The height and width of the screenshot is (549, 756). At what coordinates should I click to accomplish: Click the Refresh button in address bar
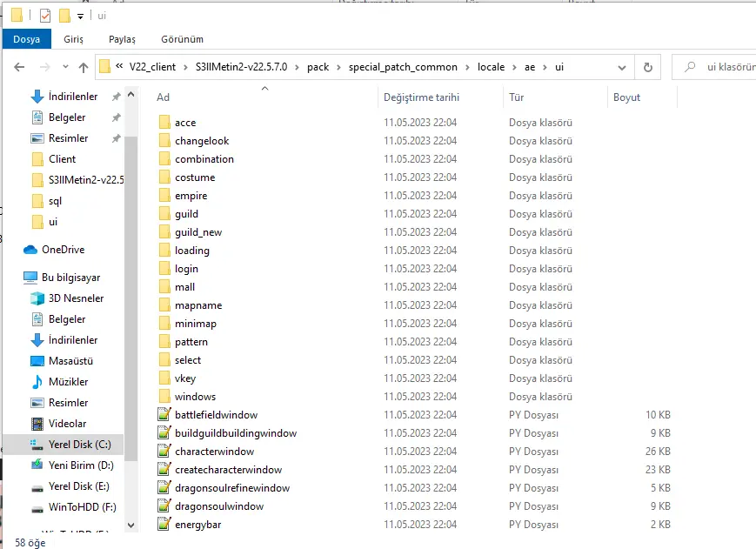point(647,67)
